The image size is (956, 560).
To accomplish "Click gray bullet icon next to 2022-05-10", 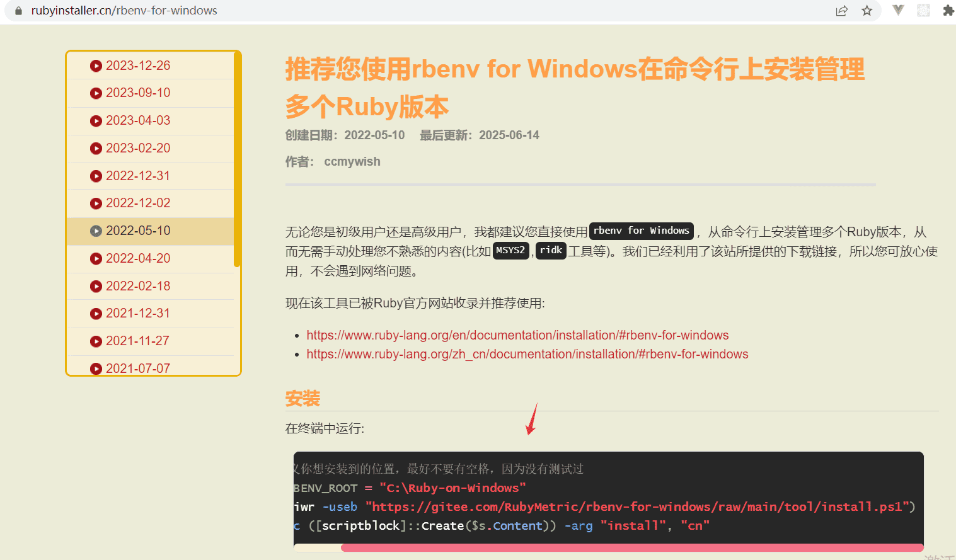I will pyautogui.click(x=96, y=231).
